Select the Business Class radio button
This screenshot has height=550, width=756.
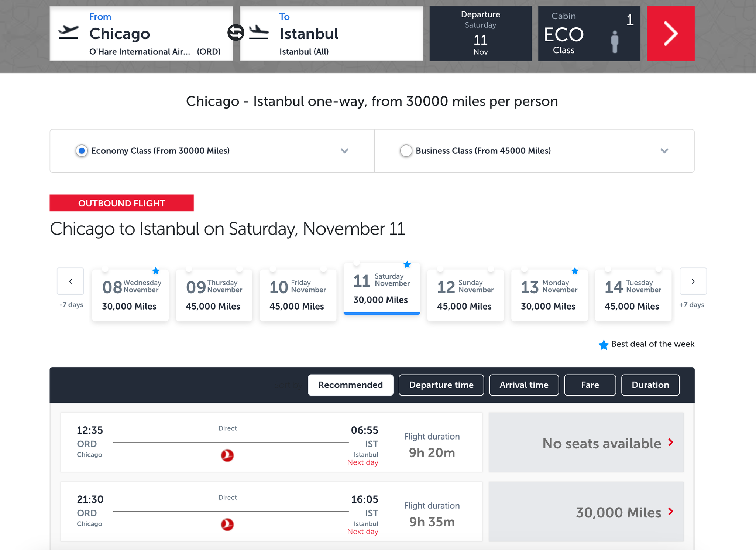coord(406,151)
